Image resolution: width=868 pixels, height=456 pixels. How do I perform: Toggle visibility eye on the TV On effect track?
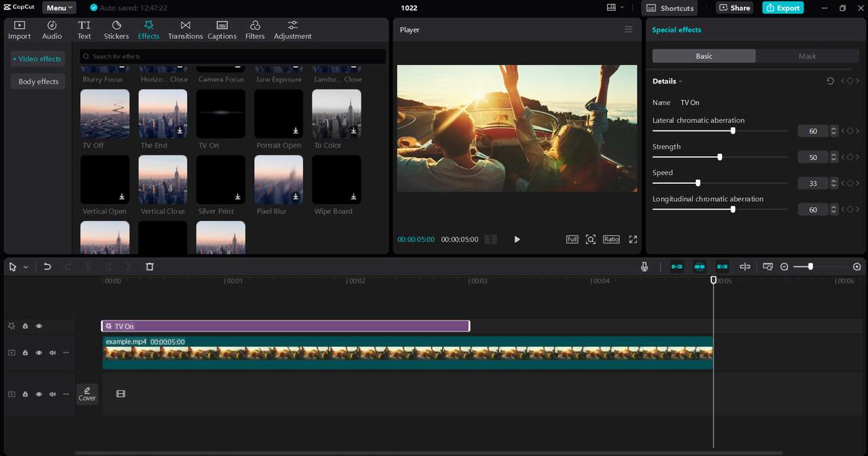(39, 326)
